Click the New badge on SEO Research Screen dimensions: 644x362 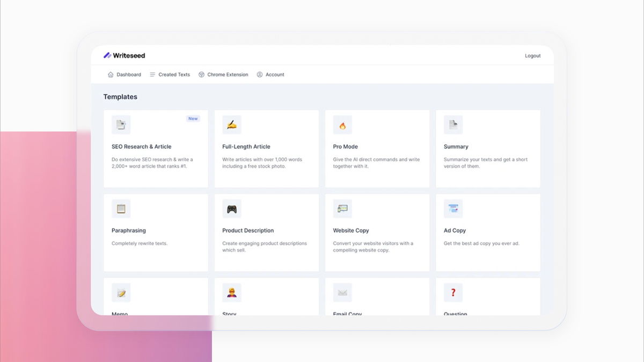click(193, 118)
